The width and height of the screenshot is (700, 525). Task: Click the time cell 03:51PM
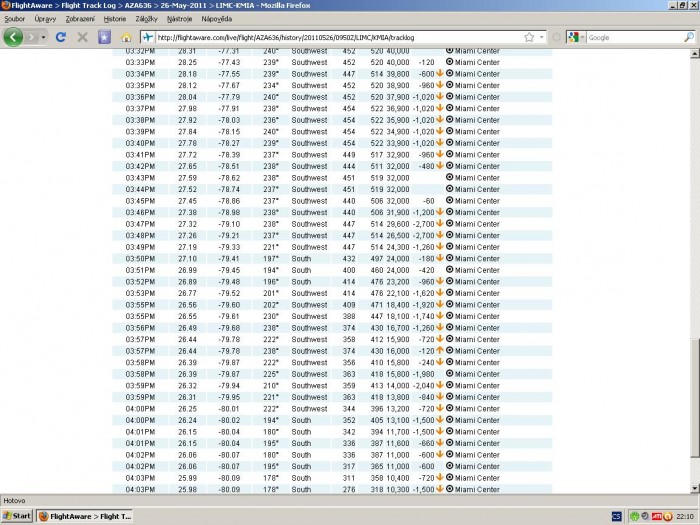[140, 270]
